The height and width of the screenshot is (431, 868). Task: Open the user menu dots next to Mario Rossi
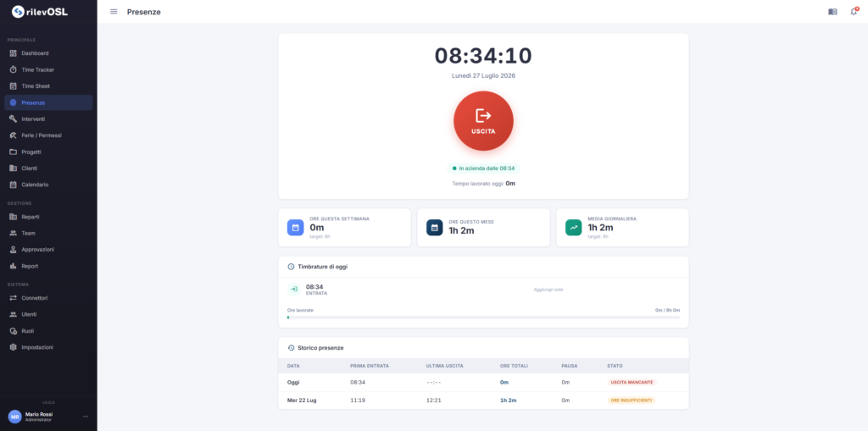pos(86,416)
